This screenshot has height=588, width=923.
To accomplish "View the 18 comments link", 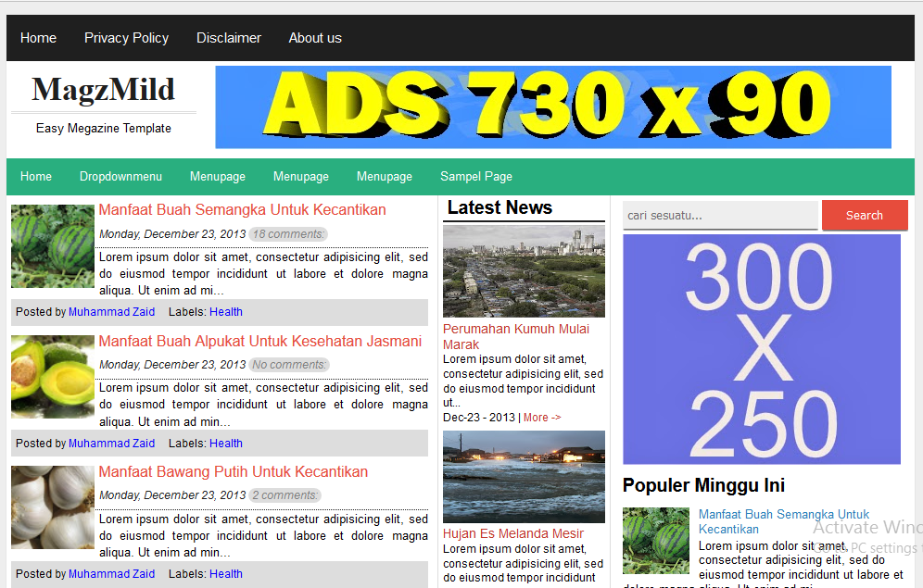I will click(288, 234).
